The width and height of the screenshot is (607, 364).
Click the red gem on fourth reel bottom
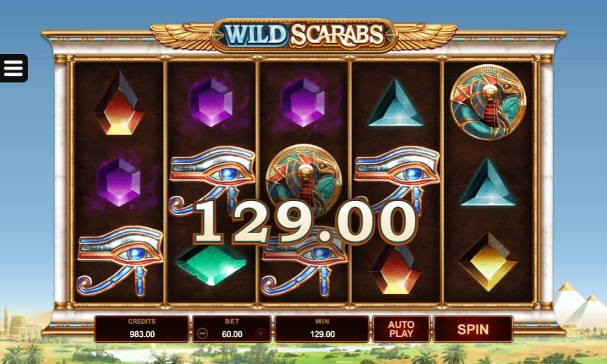tap(396, 269)
